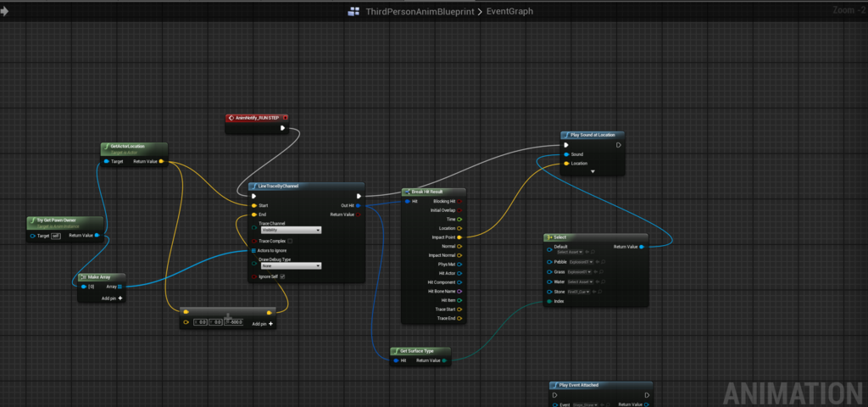This screenshot has height=407, width=868.
Task: Open the Pebble sound asset dropdown
Action: tap(581, 262)
